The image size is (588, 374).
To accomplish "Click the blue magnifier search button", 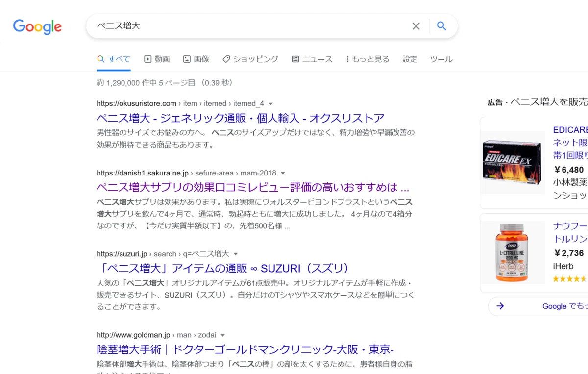I will click(x=441, y=26).
